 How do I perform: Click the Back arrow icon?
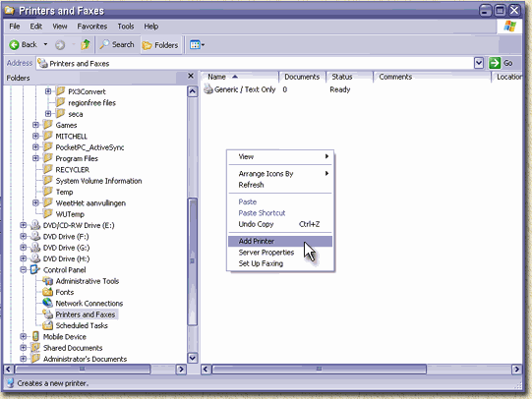click(14, 45)
